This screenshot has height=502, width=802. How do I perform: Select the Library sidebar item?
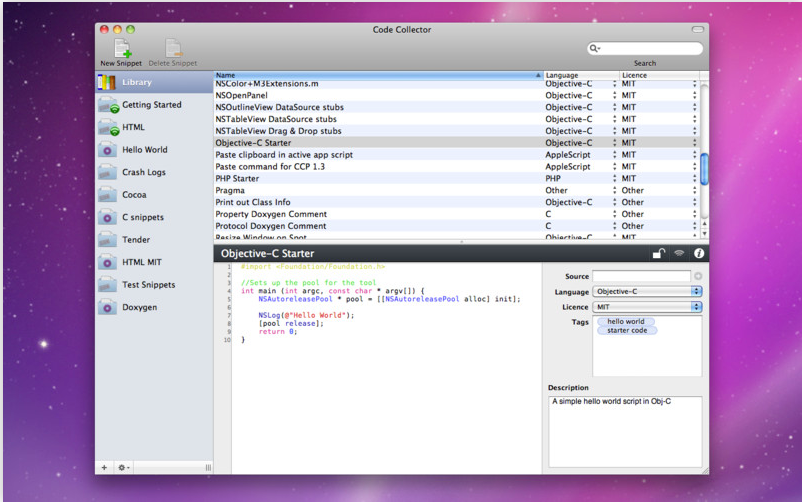[x=154, y=82]
